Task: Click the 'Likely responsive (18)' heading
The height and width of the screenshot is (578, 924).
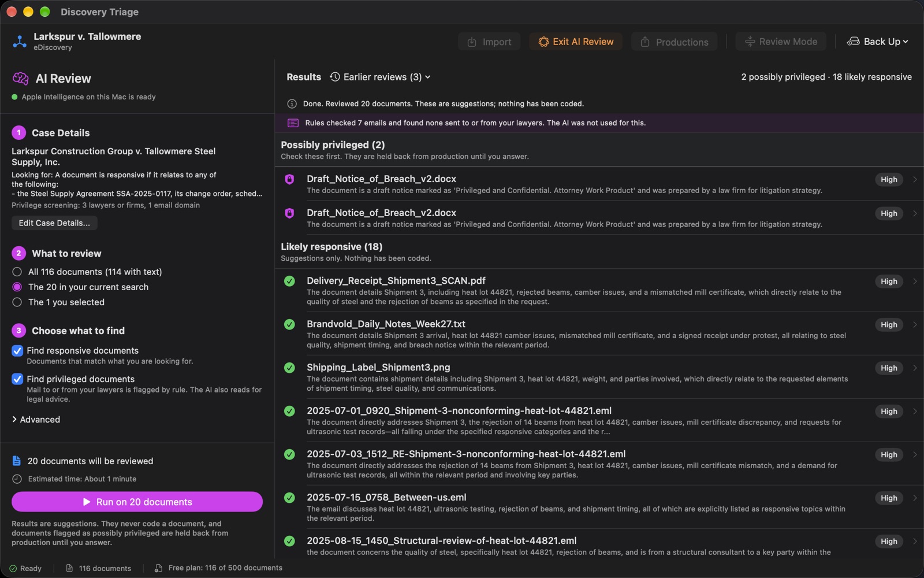Action: click(x=331, y=247)
